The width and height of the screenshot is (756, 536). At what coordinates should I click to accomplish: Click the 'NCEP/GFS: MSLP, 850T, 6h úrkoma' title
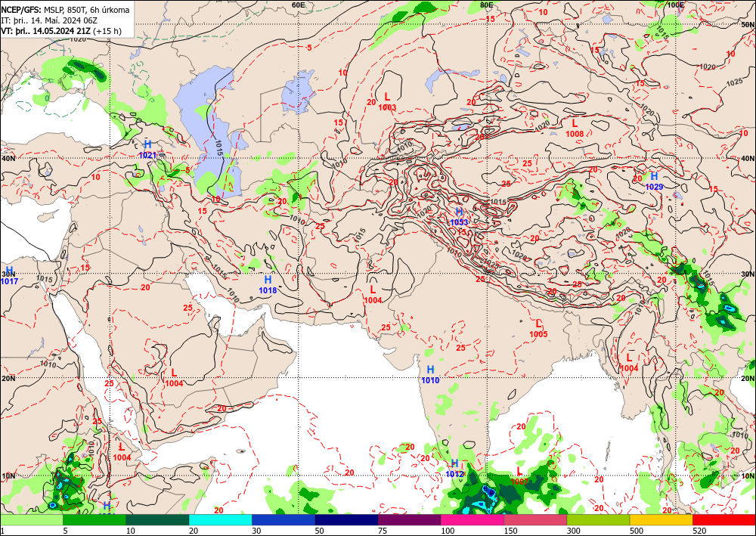coord(65,10)
